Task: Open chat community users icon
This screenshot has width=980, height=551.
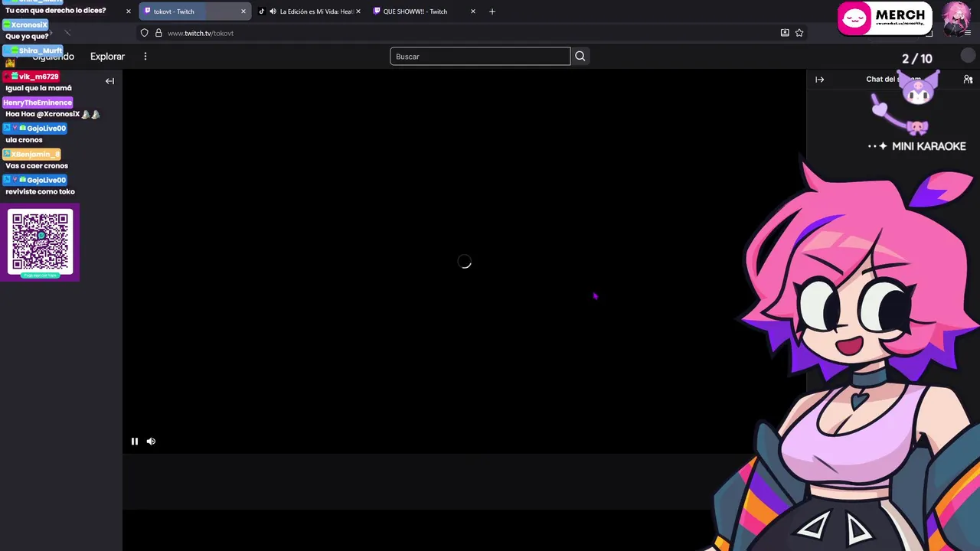Action: 968,80
